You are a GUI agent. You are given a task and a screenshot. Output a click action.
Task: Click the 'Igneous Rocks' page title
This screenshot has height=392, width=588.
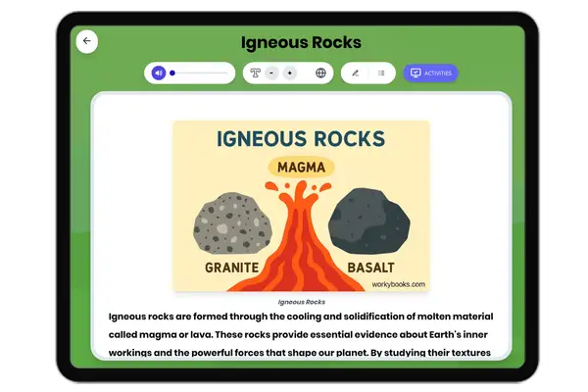(x=301, y=42)
